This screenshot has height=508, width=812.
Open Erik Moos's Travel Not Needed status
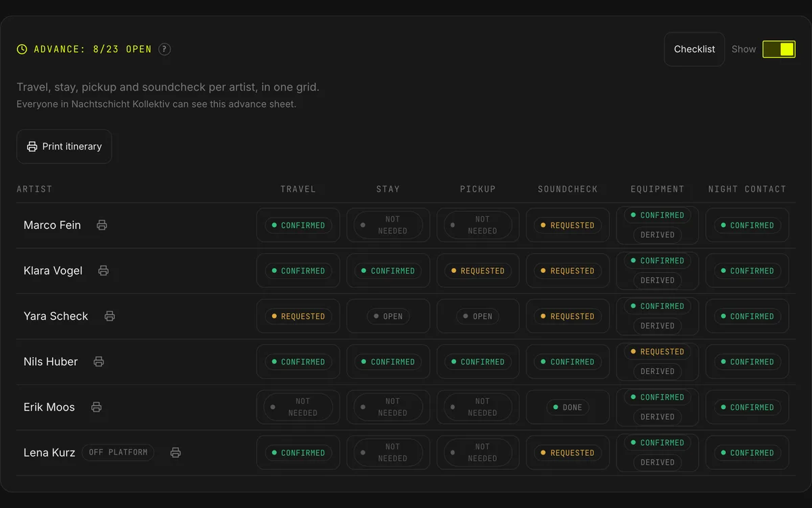tap(298, 407)
